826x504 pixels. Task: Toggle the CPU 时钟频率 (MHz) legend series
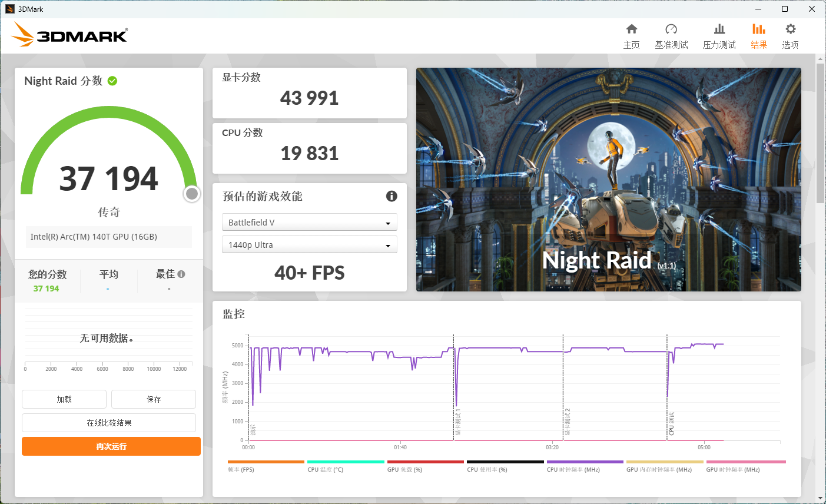coord(573,469)
